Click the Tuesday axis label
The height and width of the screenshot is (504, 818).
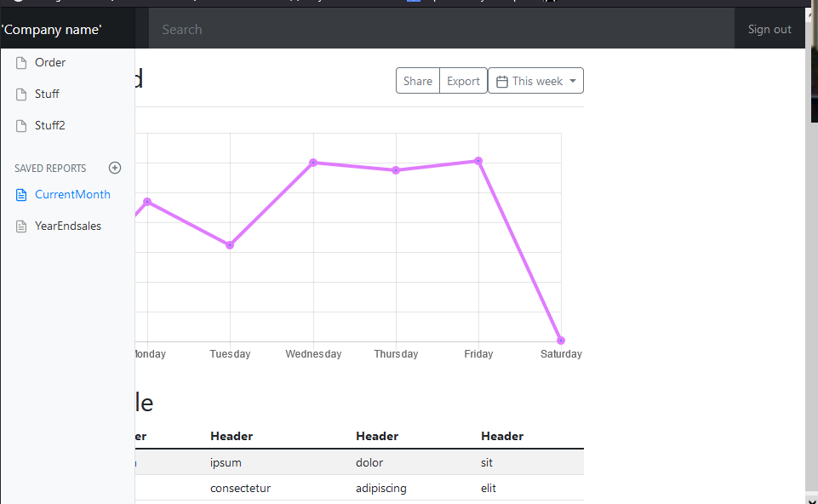pos(230,354)
